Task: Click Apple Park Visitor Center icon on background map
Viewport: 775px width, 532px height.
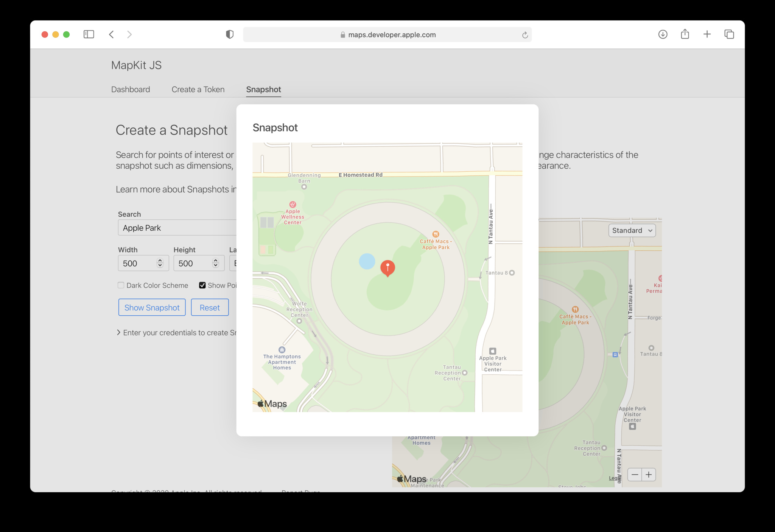Action: 632,427
